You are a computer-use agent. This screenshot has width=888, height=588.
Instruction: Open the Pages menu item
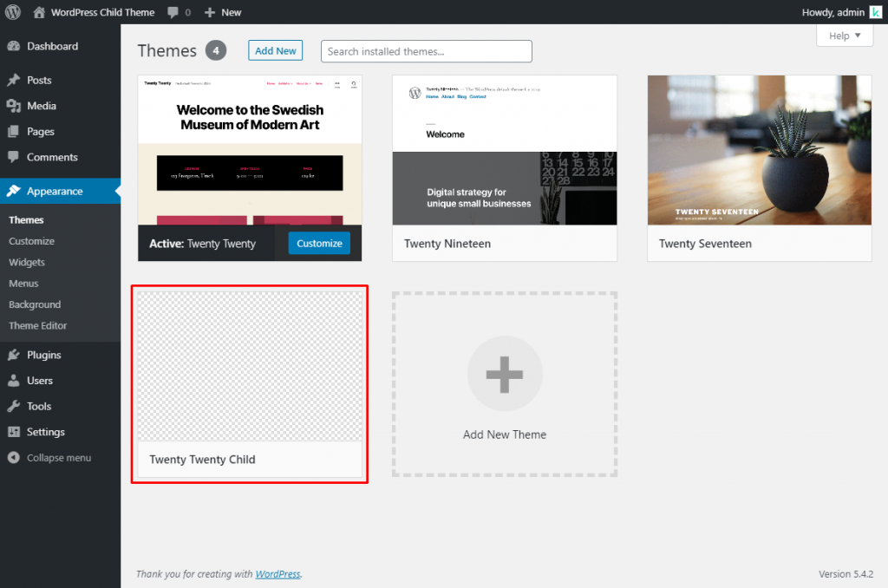pyautogui.click(x=41, y=132)
